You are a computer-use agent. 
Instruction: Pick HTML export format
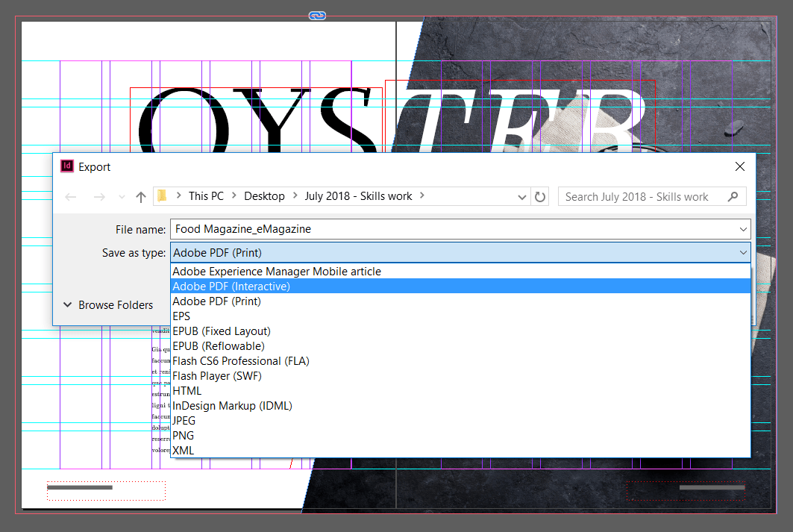(460, 391)
